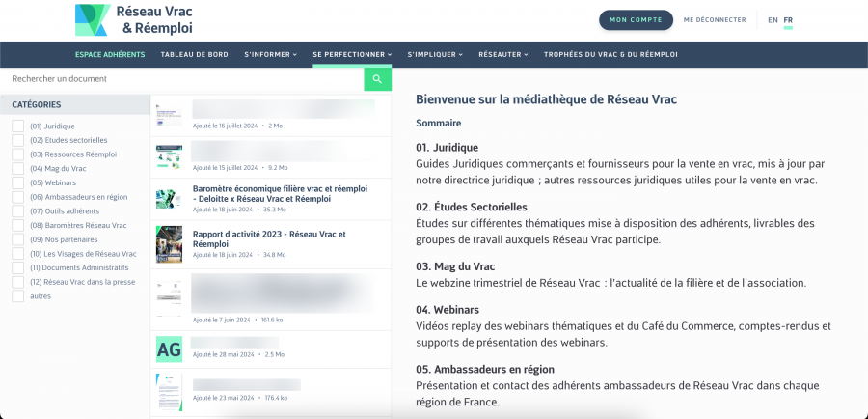Image resolution: width=868 pixels, height=419 pixels.
Task: Expand the Réseauter dropdown menu
Action: (503, 54)
